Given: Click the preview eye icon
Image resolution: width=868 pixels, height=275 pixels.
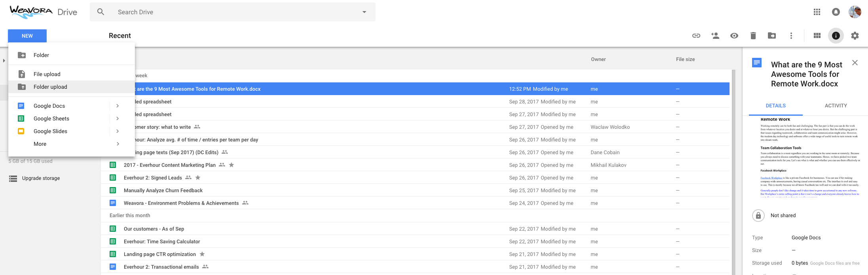Looking at the screenshot, I should [734, 36].
